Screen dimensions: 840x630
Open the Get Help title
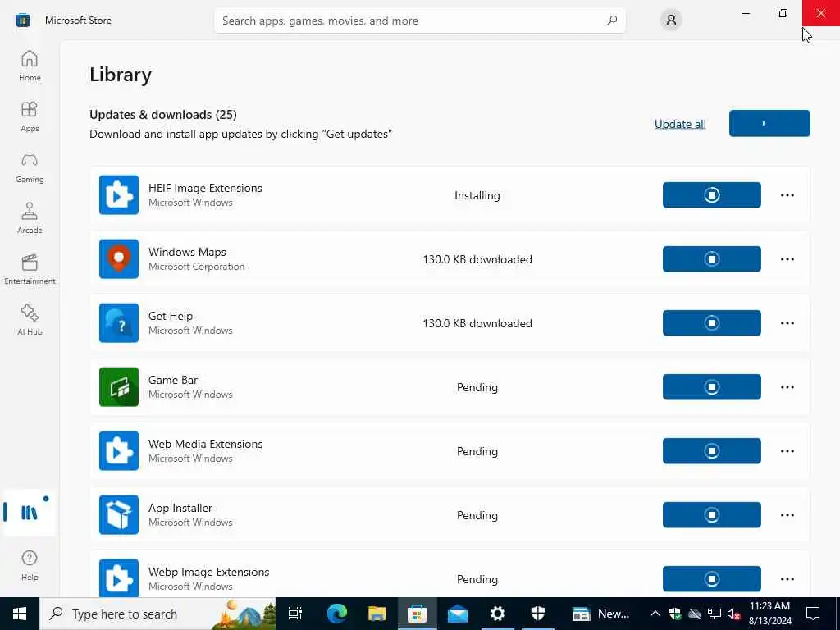tap(171, 316)
